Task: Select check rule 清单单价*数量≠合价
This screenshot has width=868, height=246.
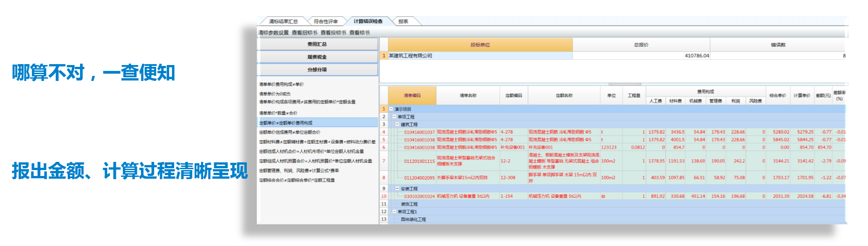Action: point(278,113)
